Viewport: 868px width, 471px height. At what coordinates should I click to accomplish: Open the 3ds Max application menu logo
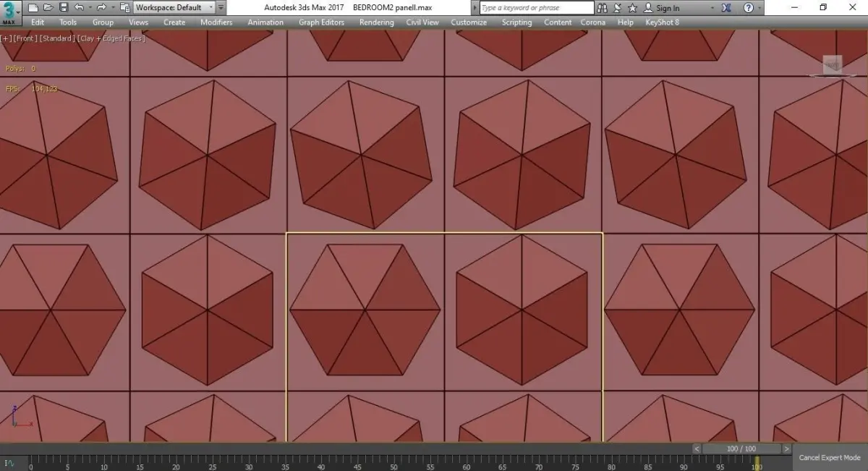click(11, 12)
